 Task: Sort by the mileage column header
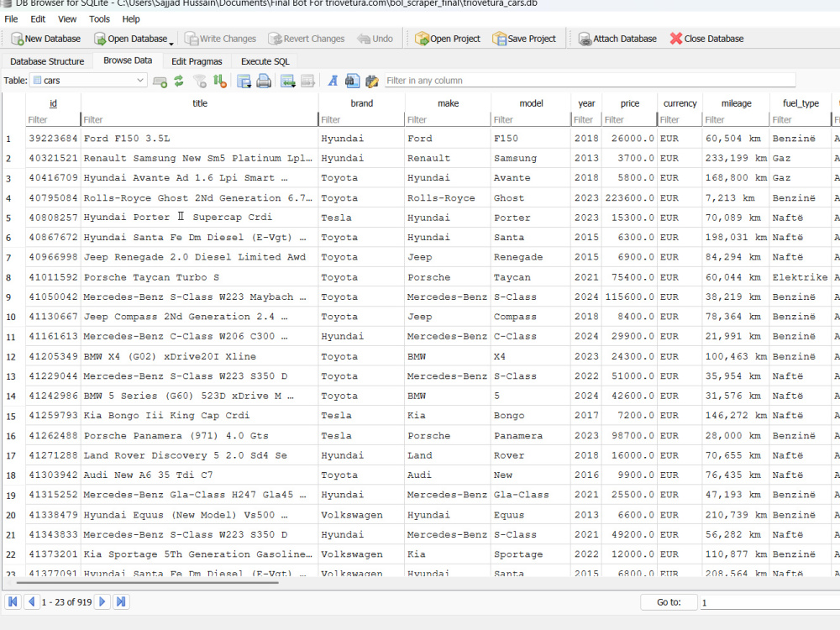(x=736, y=103)
